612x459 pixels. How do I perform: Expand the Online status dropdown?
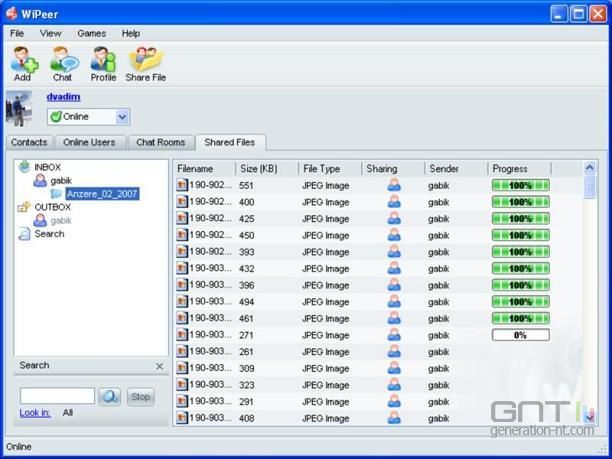coord(122,116)
